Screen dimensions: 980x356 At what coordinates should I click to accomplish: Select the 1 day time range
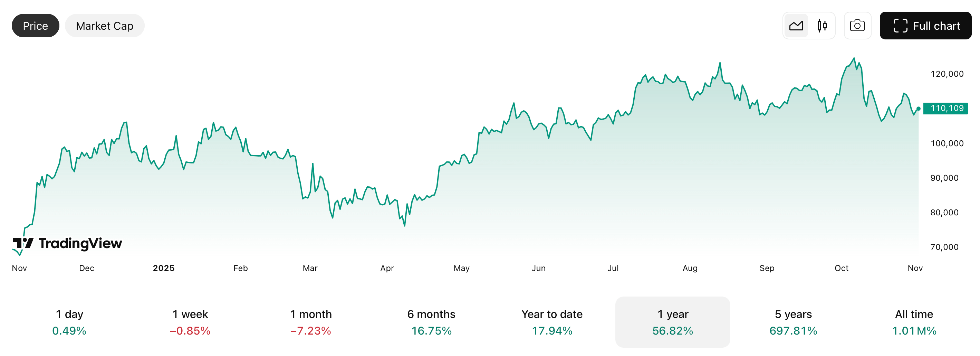tap(69, 322)
